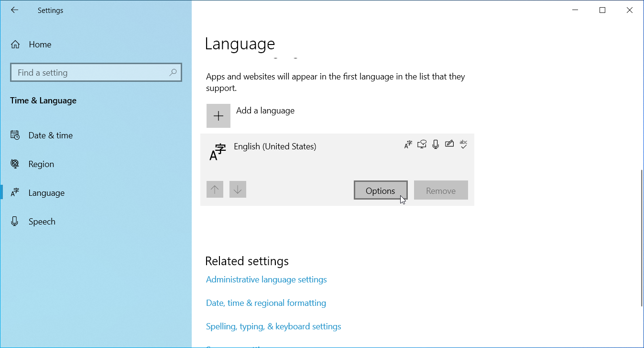Click the speech recognition microphone icon
The height and width of the screenshot is (348, 644).
[x=436, y=144]
